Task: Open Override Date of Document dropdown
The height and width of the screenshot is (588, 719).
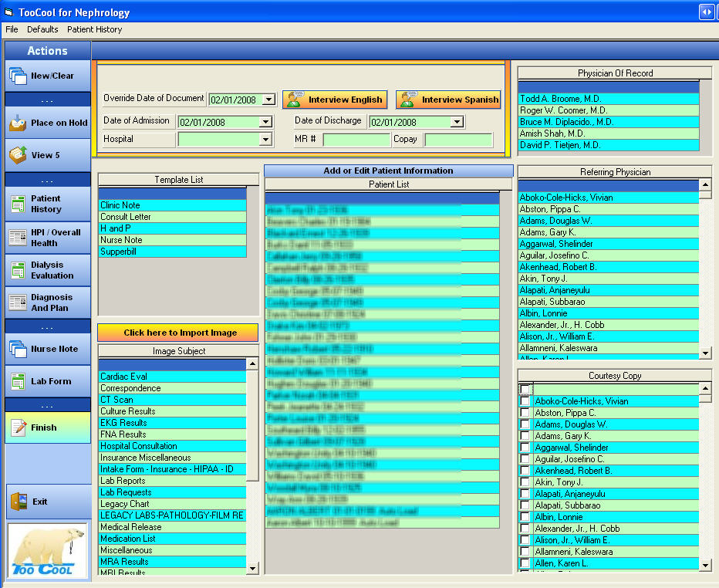Action: tap(269, 100)
